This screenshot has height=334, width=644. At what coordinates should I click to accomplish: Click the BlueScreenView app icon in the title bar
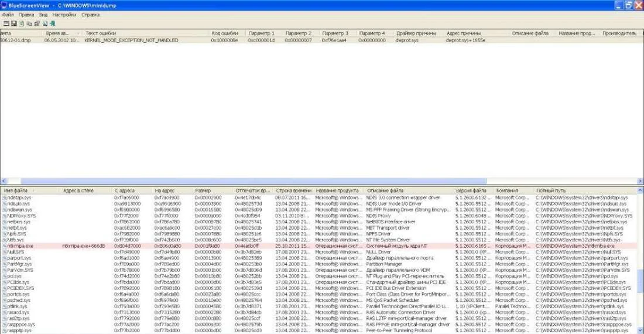pos(4,5)
